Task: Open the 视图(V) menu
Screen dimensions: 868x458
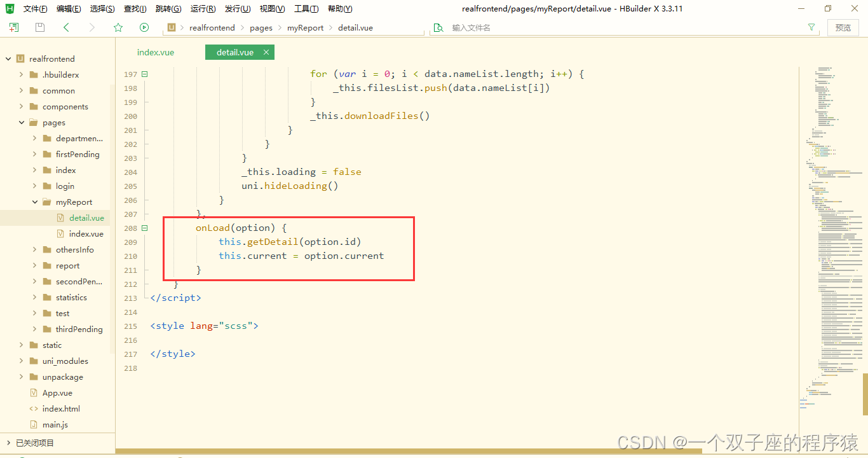Action: coord(272,9)
